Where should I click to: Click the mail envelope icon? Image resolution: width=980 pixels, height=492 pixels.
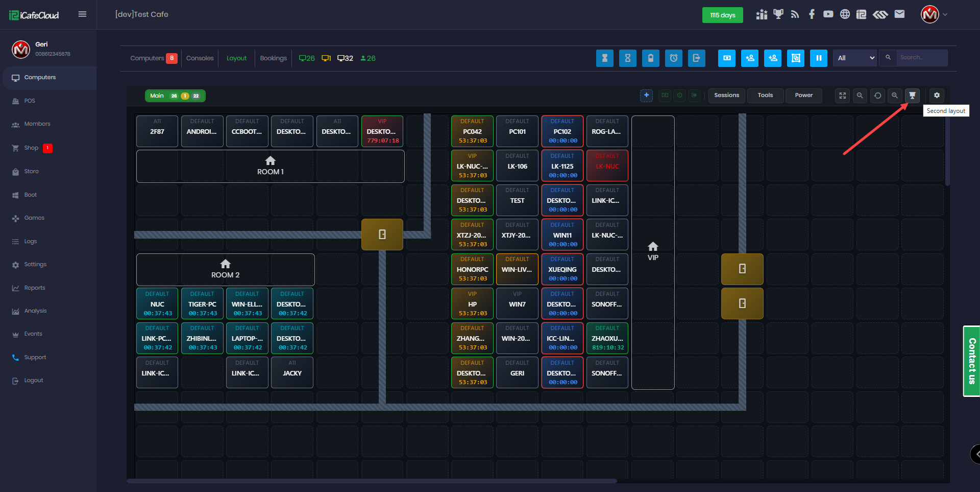(x=899, y=14)
